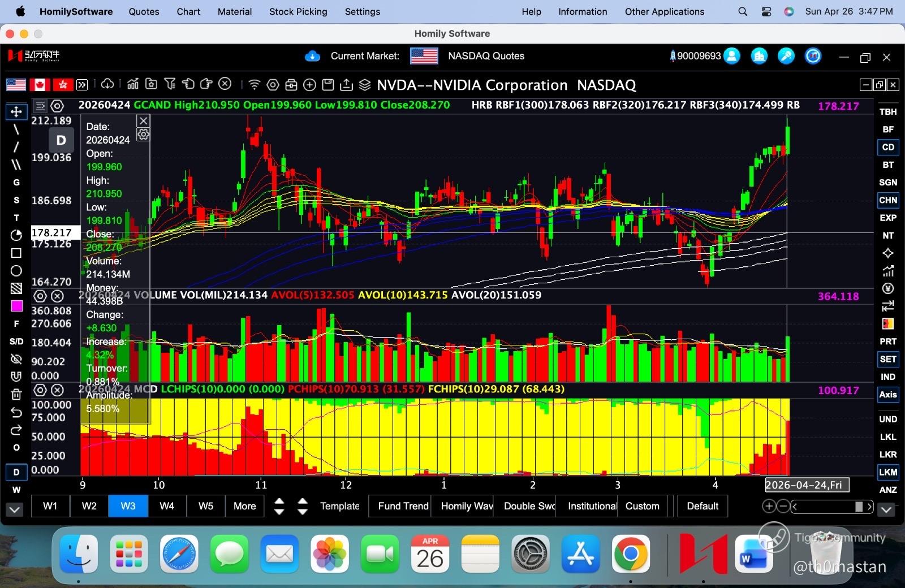Toggle hide drawings eye icon
The height and width of the screenshot is (588, 905).
click(16, 359)
